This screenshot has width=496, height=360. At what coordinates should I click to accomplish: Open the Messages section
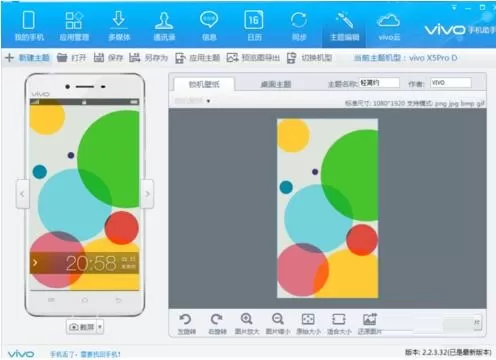(x=209, y=26)
